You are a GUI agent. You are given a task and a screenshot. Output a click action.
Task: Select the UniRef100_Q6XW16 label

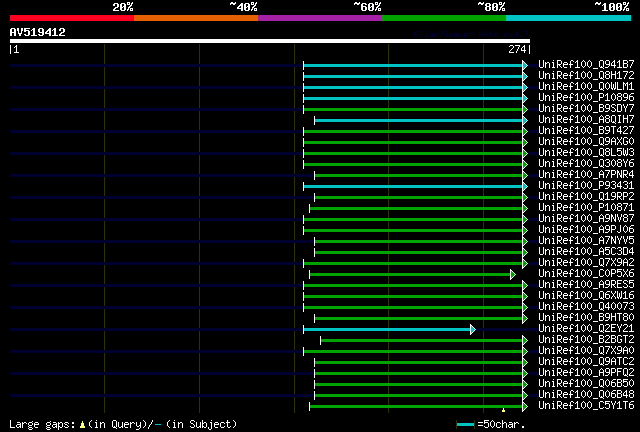click(x=586, y=296)
